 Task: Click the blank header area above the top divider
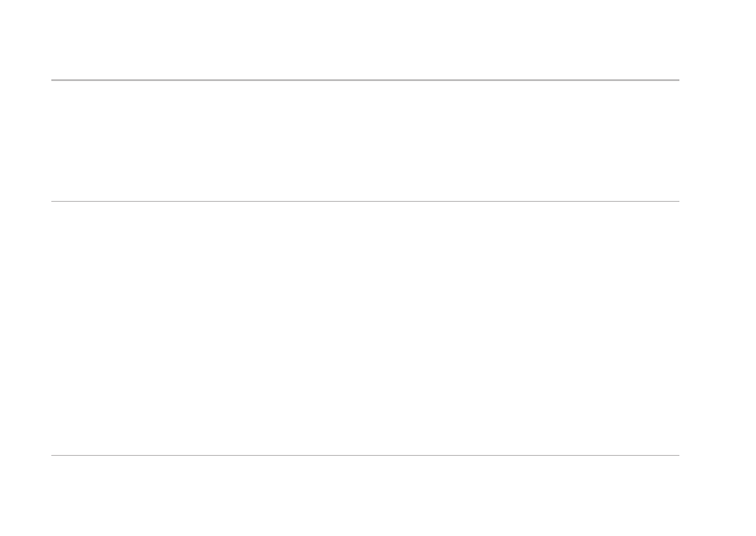[365, 41]
